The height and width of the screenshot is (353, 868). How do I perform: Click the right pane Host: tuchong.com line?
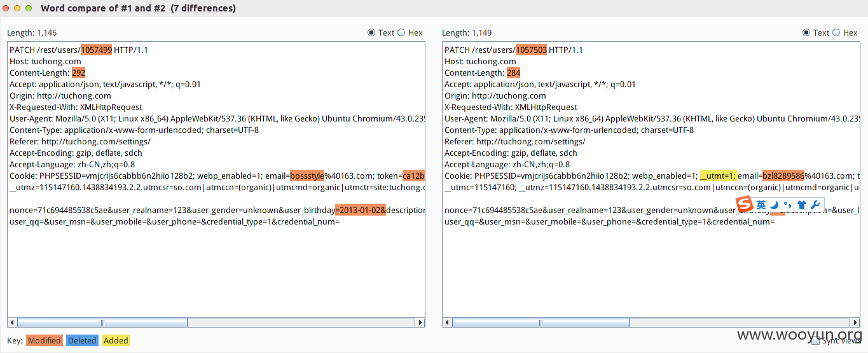click(x=480, y=61)
